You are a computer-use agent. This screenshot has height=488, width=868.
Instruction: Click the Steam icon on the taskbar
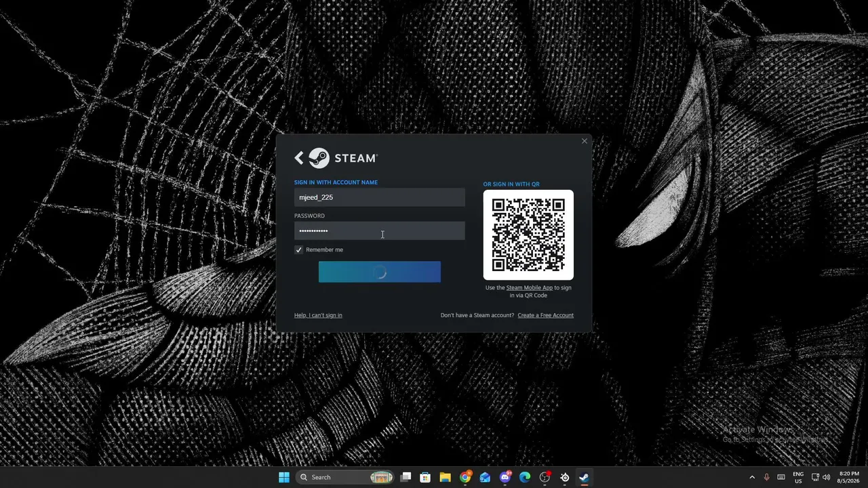coord(584,477)
